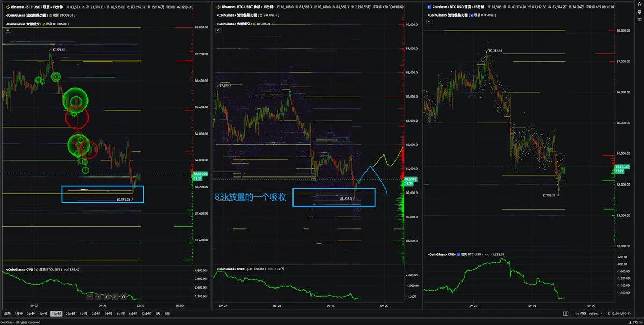This screenshot has width=644, height=325.
Task: Reset the left chart view with the circular arrow
Action: [123, 297]
